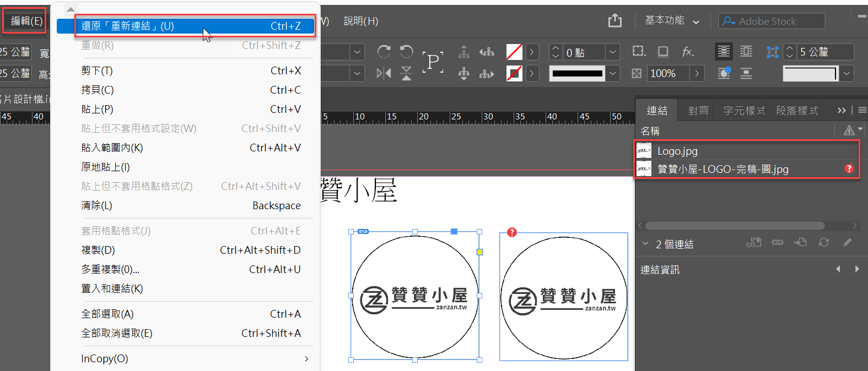
Task: Expand the fill swatch arrow
Action: [531, 52]
